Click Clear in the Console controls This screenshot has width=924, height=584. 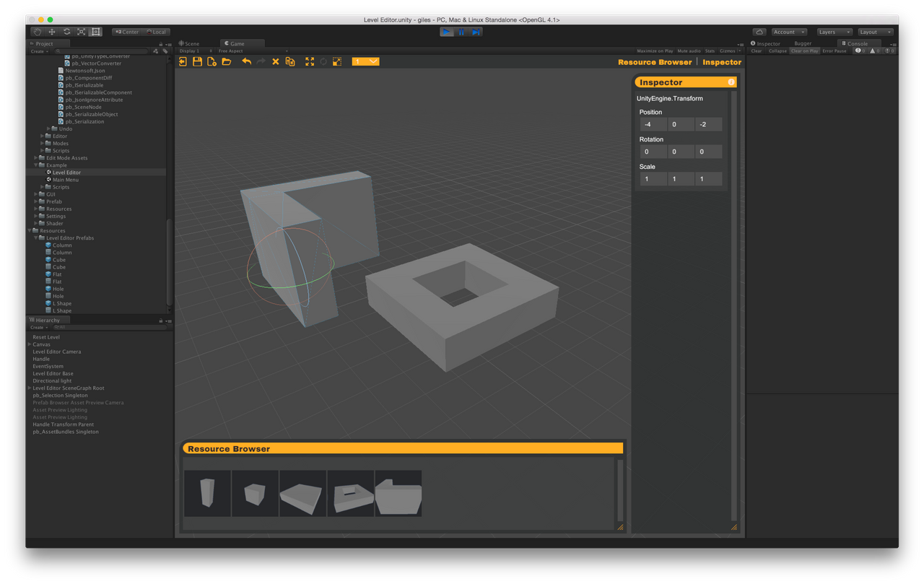[x=756, y=51]
